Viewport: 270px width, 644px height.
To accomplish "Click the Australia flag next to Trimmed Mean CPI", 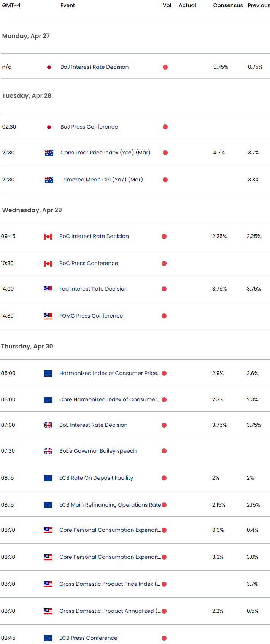I will 49,180.
